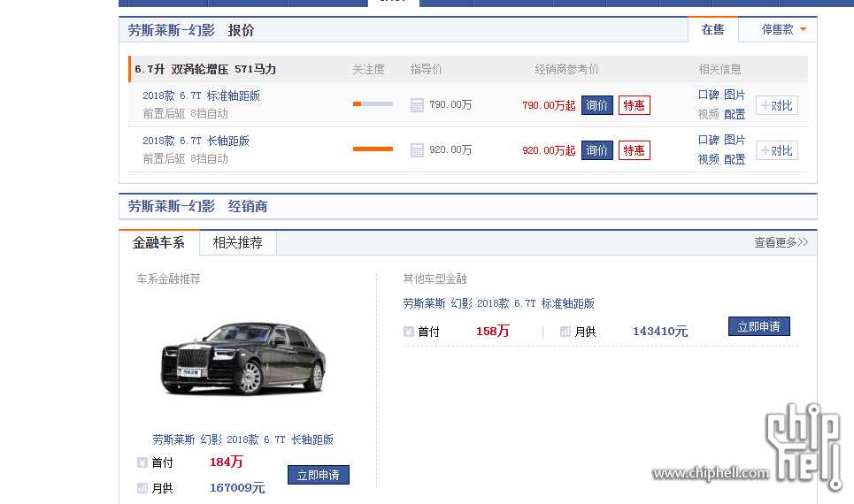Click the 6.7升 双涡轮增压 571马力 header

205,69
